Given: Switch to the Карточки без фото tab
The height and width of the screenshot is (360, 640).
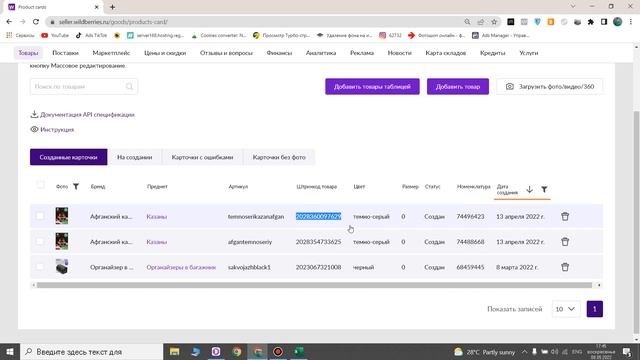Looking at the screenshot, I should (x=279, y=157).
